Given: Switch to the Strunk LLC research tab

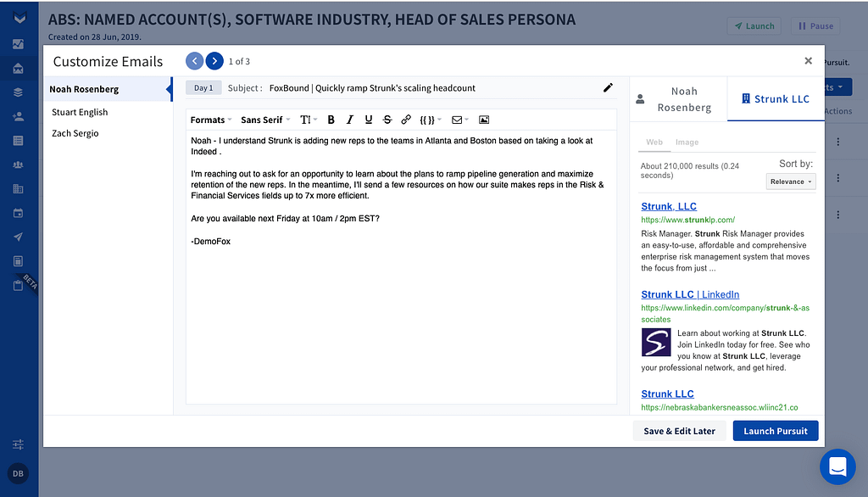Looking at the screenshot, I should [x=776, y=99].
